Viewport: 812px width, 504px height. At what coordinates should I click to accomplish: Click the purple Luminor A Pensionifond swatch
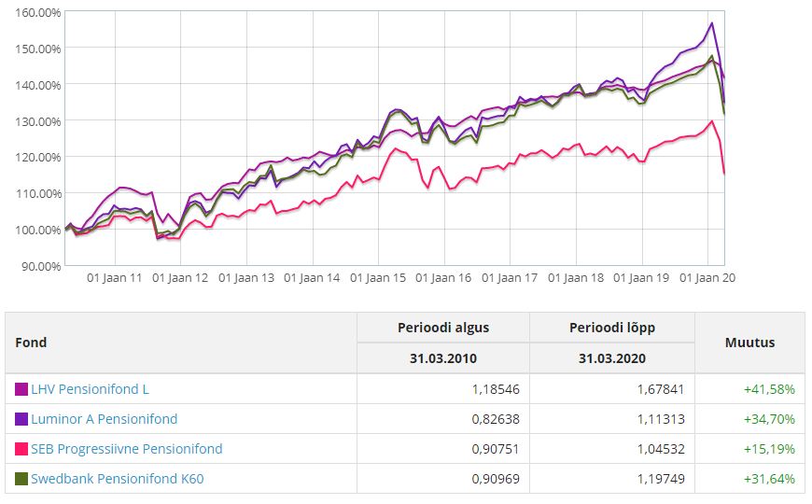coord(21,419)
